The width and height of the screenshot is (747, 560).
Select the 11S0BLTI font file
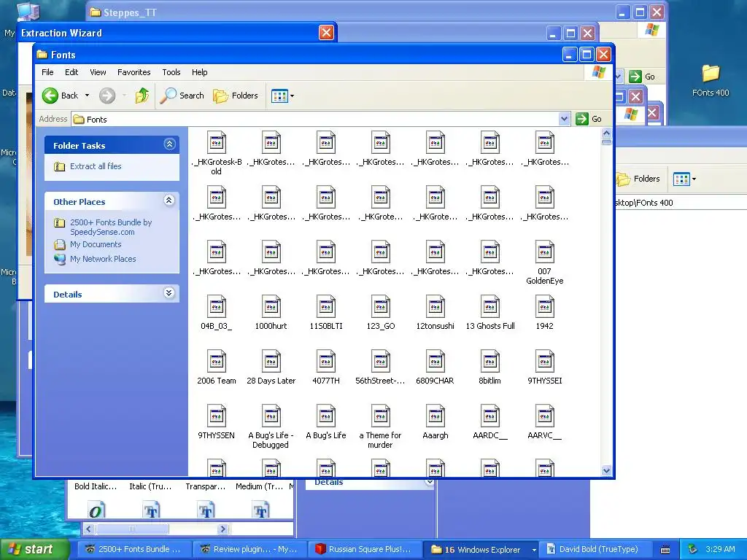[x=326, y=312]
